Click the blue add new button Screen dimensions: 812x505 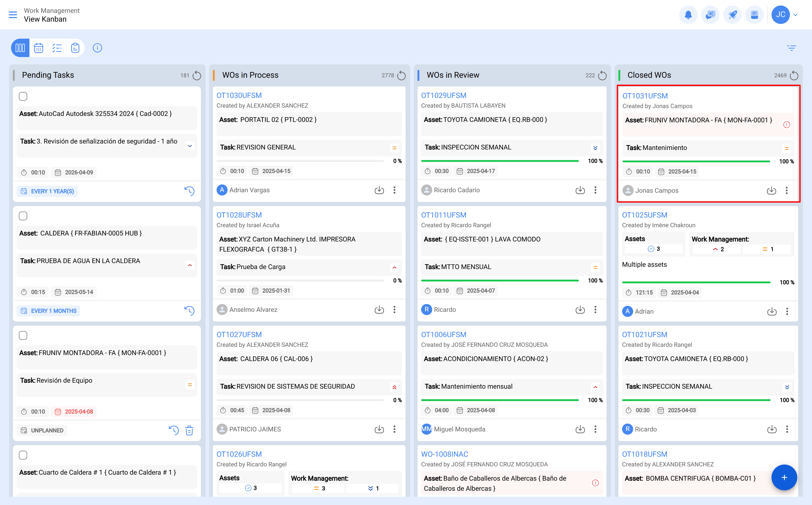[784, 477]
